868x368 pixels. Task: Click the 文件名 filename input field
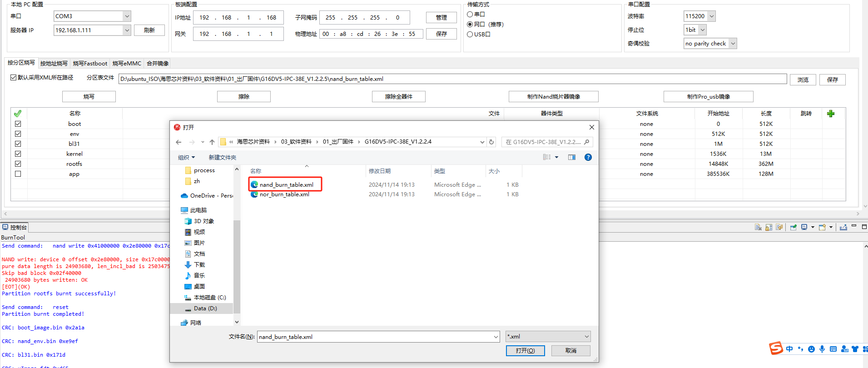click(x=378, y=337)
